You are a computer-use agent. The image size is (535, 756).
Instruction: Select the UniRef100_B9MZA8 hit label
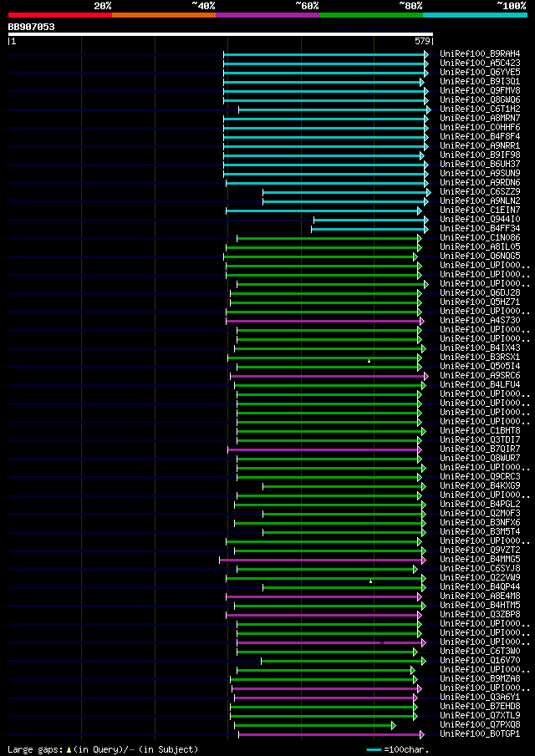[480, 679]
